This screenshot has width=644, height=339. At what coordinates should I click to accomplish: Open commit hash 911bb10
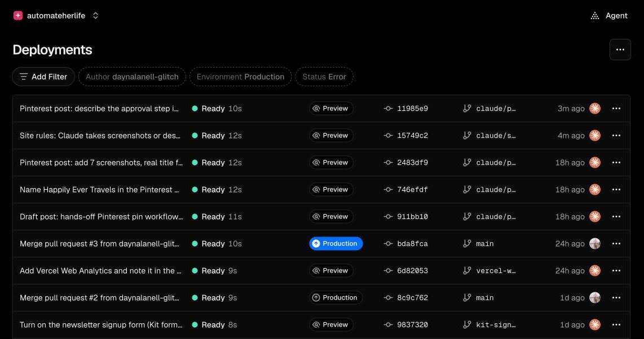[412, 217]
